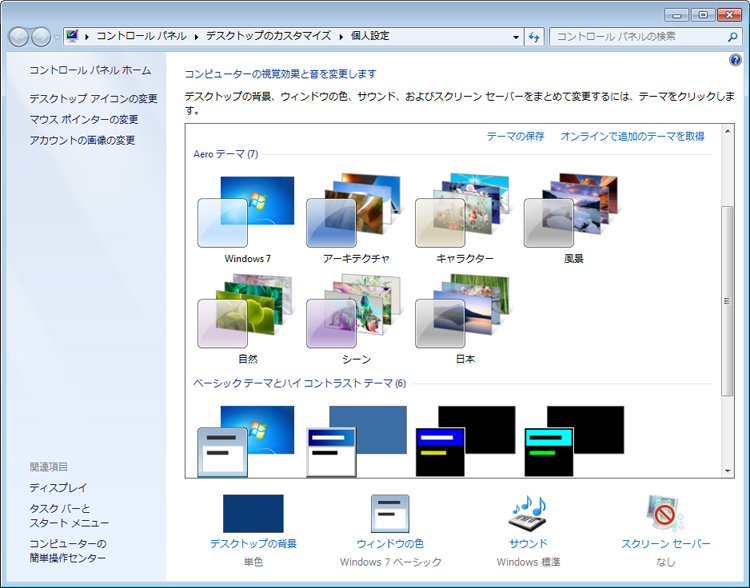Viewport: 750px width, 588px height.
Task: Click theme list scrollbar up arrow
Action: click(x=728, y=131)
